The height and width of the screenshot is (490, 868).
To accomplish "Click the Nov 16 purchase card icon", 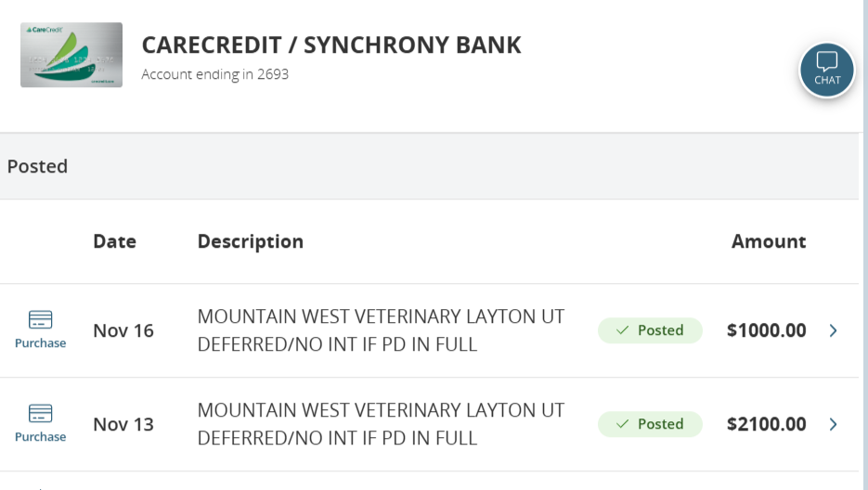I will coord(40,320).
